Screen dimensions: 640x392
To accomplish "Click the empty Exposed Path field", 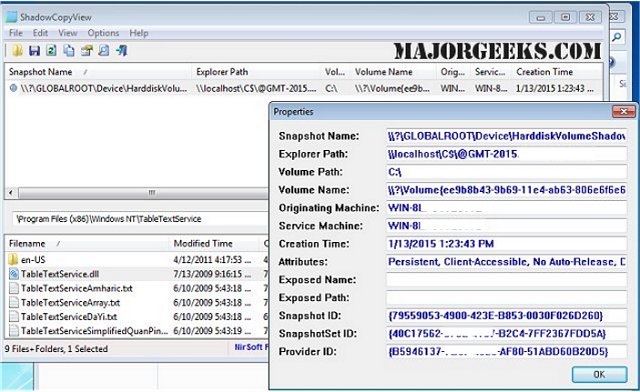I will tap(507, 298).
